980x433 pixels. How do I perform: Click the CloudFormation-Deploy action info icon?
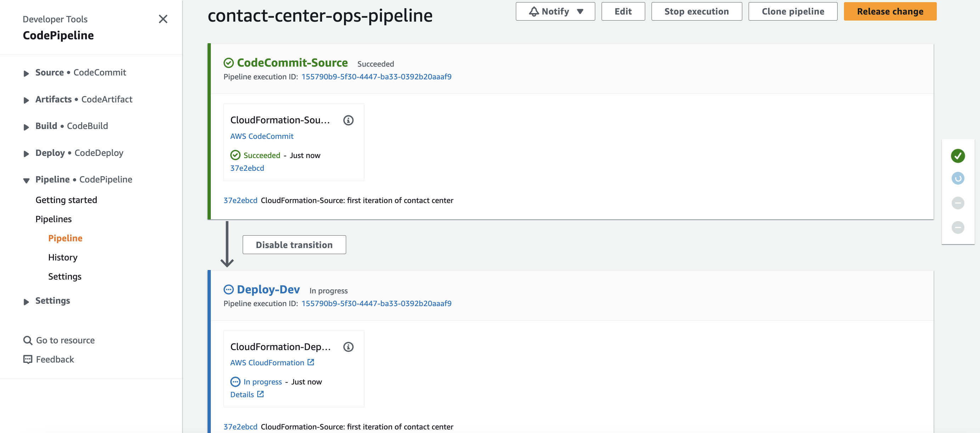click(x=348, y=347)
